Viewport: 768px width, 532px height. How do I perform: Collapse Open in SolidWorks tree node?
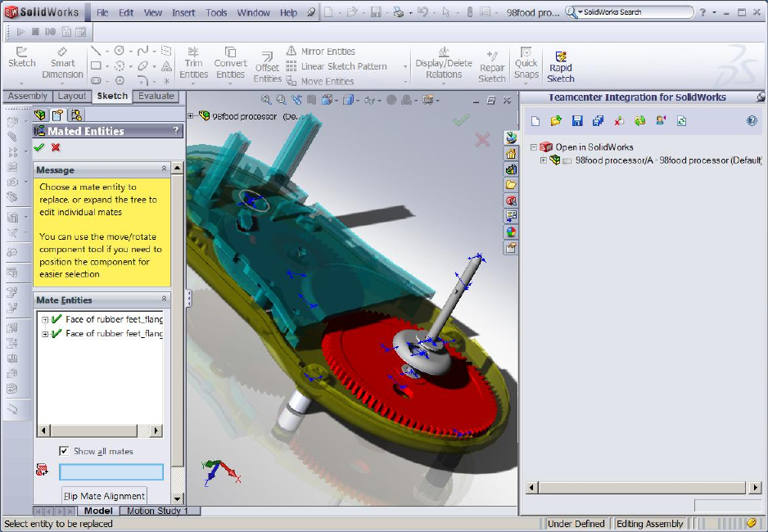(534, 147)
